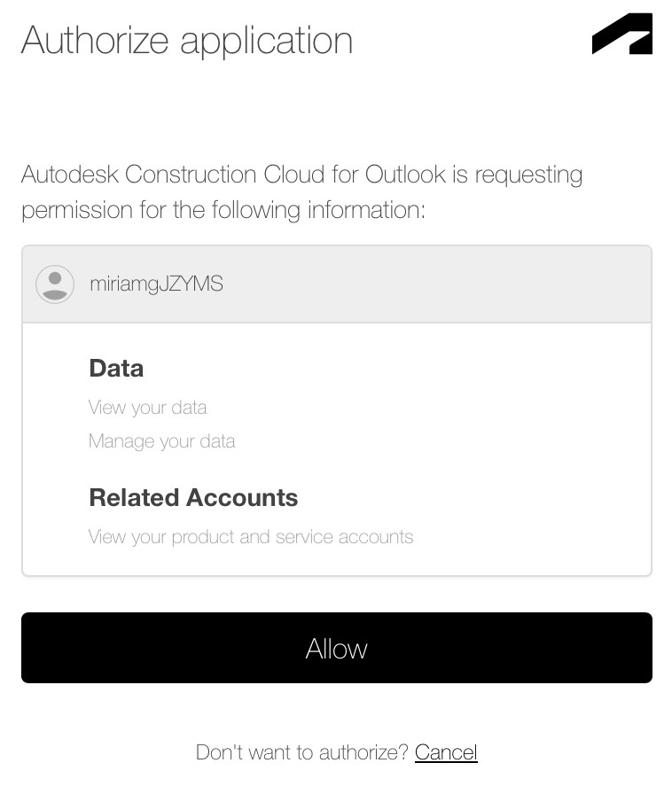The width and height of the screenshot is (672, 794).
Task: Click the permission for the following information line
Action: pyautogui.click(x=223, y=211)
